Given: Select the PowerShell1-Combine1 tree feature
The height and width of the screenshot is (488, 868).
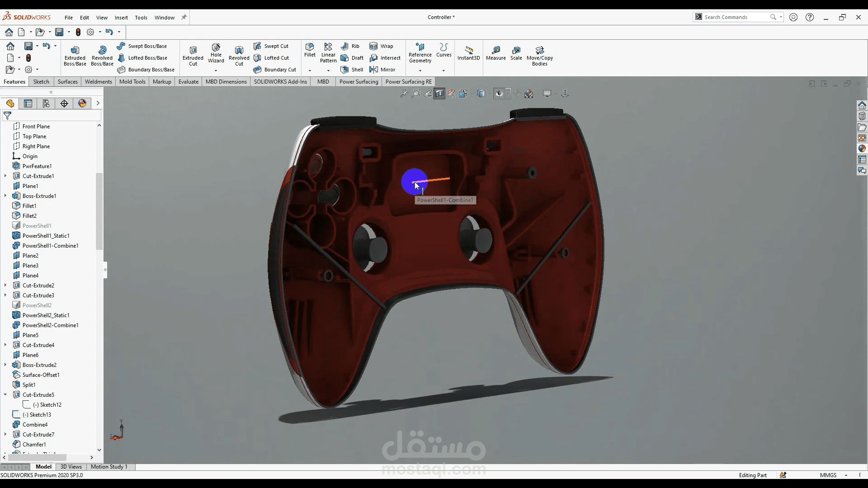Looking at the screenshot, I should click(50, 246).
